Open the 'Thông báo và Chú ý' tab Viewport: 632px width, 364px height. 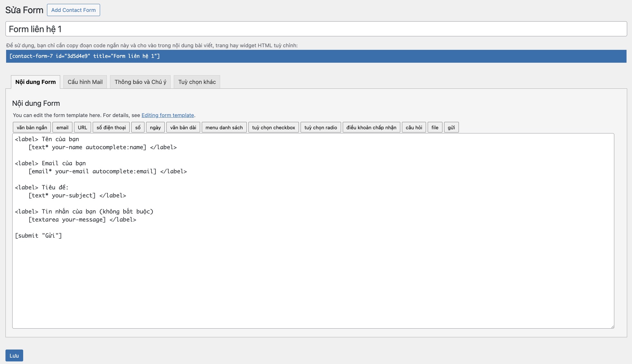click(x=140, y=82)
